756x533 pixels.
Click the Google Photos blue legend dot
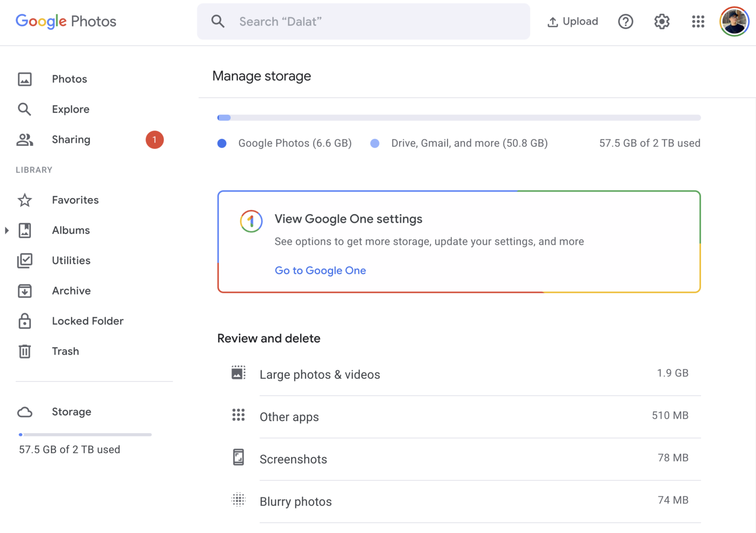point(222,143)
